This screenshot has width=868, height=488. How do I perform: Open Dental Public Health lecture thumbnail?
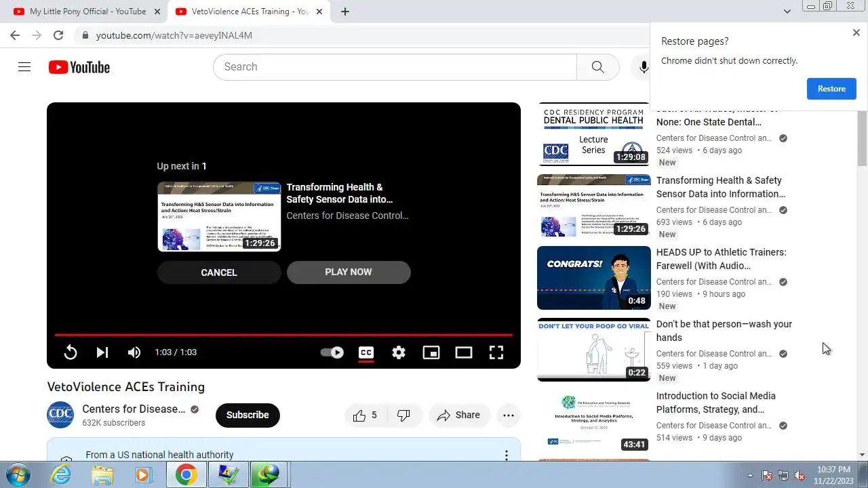tap(594, 134)
